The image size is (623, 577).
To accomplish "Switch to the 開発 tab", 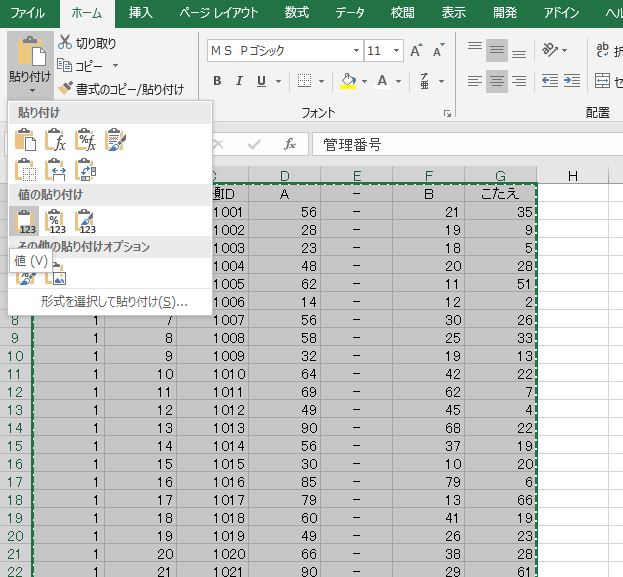I will click(x=505, y=13).
